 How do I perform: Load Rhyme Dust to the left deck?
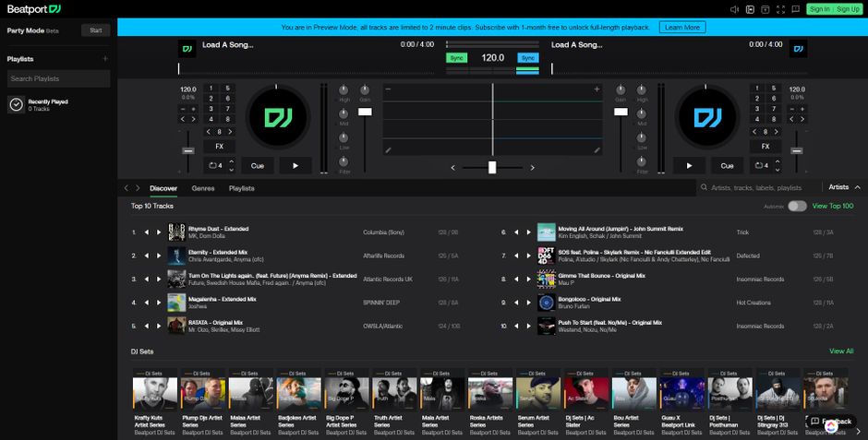[147, 232]
